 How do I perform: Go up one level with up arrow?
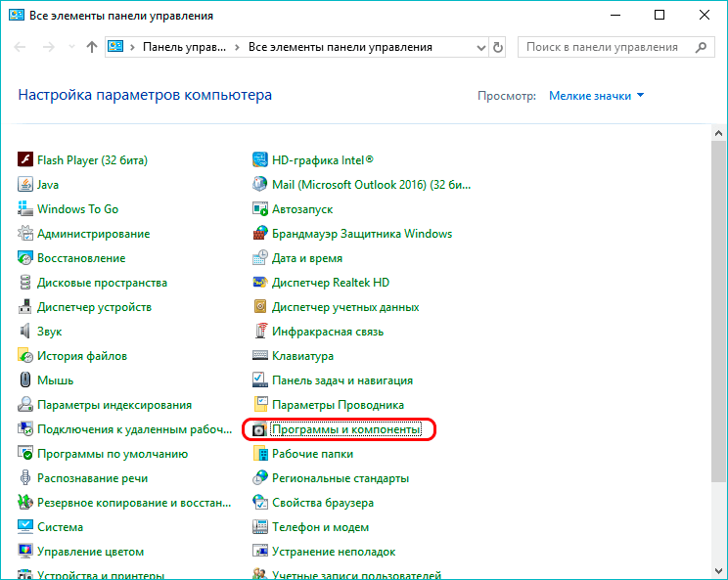[92, 47]
